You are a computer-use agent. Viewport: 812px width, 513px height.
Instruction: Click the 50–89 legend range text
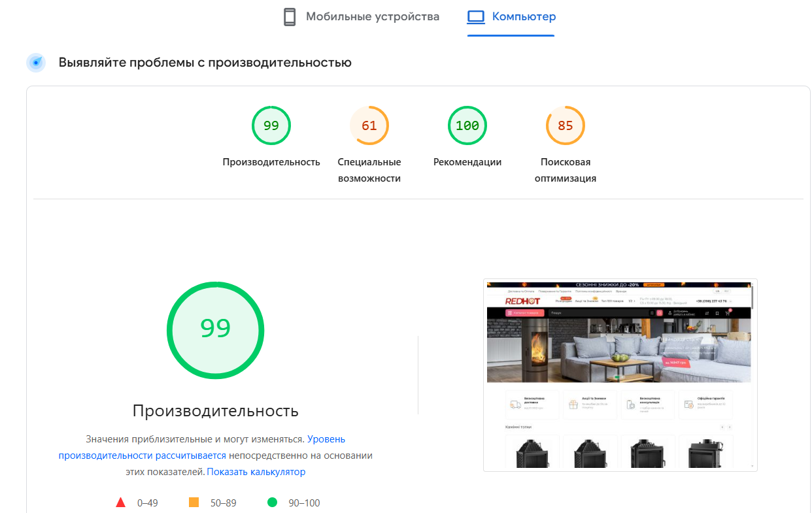pyautogui.click(x=224, y=503)
